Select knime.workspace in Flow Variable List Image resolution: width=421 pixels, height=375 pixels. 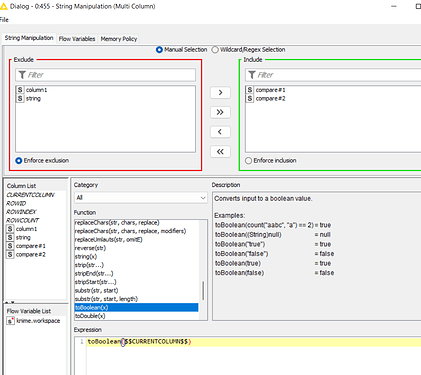pos(38,321)
